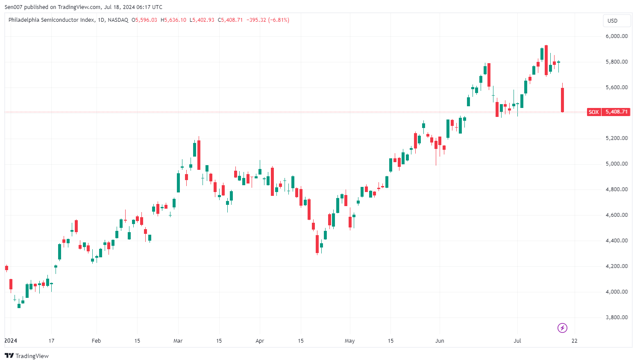Click the 1D interval label

(101, 20)
